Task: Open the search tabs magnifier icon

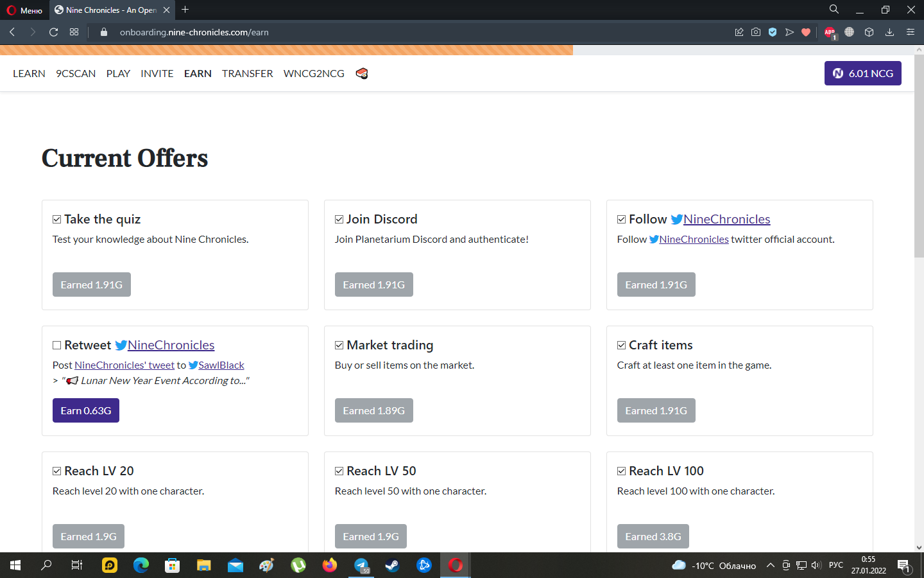Action: coord(834,10)
